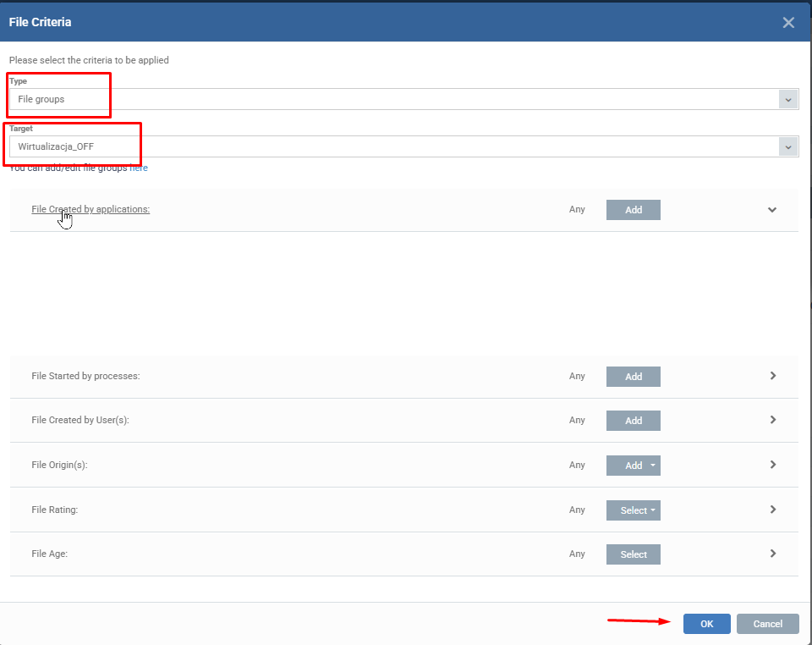Image resolution: width=812 pixels, height=645 pixels.
Task: Confirm the criteria with the OK button
Action: pyautogui.click(x=706, y=624)
